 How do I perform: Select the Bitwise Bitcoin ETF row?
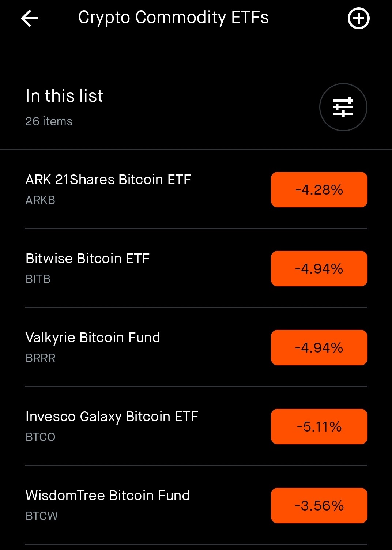coord(196,268)
